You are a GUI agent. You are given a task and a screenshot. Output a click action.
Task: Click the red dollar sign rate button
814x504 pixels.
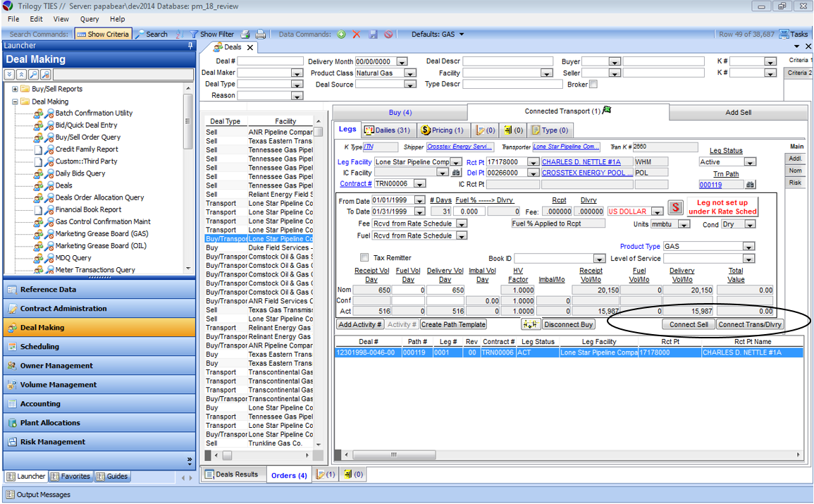676,207
